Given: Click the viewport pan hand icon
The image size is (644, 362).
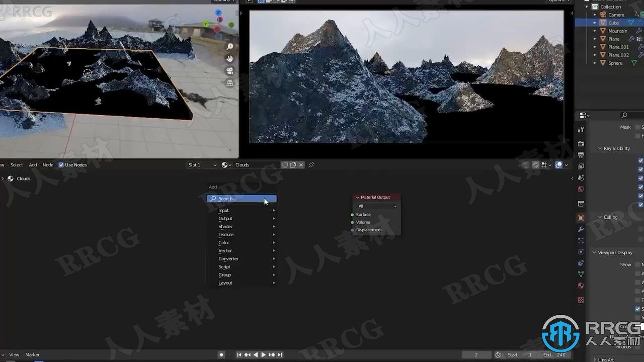Looking at the screenshot, I should tap(230, 59).
